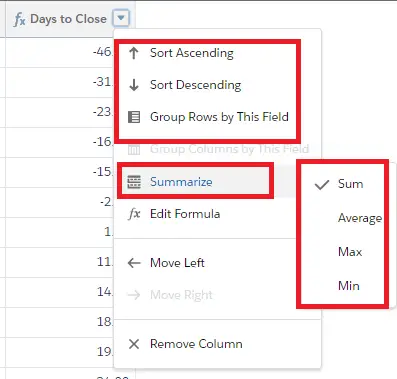This screenshot has height=379, width=397.
Task: Click the Group Rows icon
Action: click(x=134, y=117)
